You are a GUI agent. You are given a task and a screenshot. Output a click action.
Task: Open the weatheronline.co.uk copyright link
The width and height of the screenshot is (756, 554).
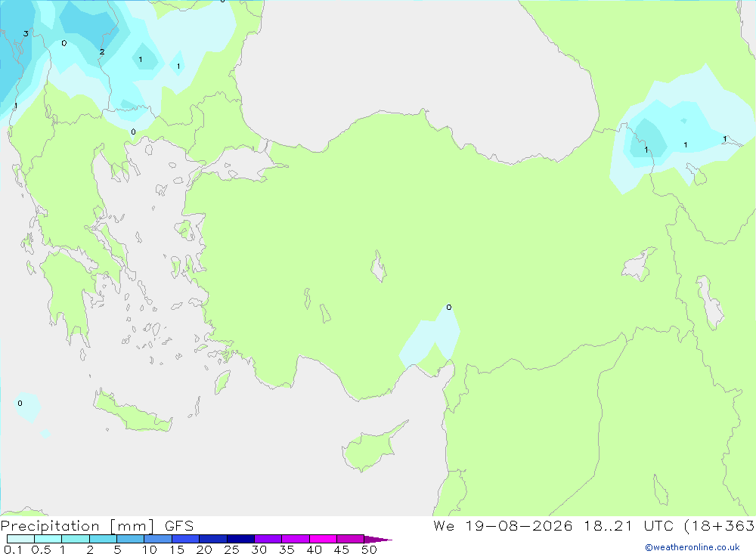click(692, 547)
